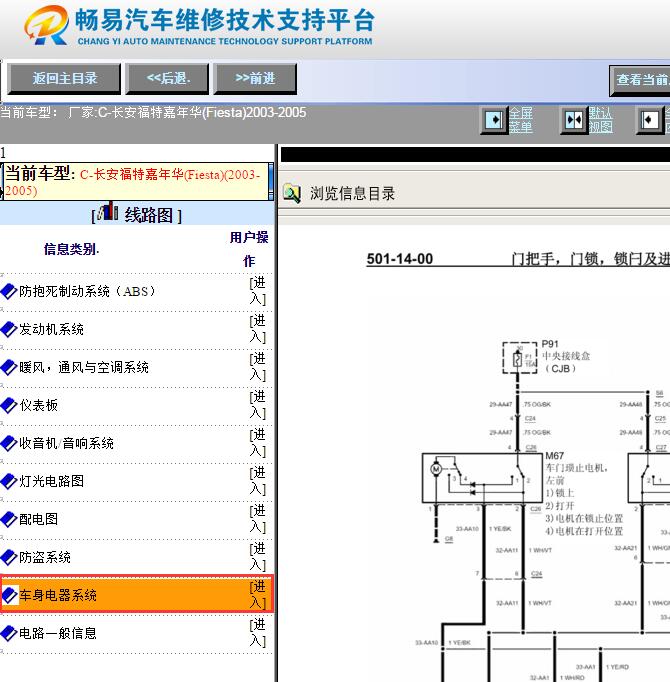The height and width of the screenshot is (682, 670).
Task: Click the 用户操作 column header
Action: (x=249, y=249)
